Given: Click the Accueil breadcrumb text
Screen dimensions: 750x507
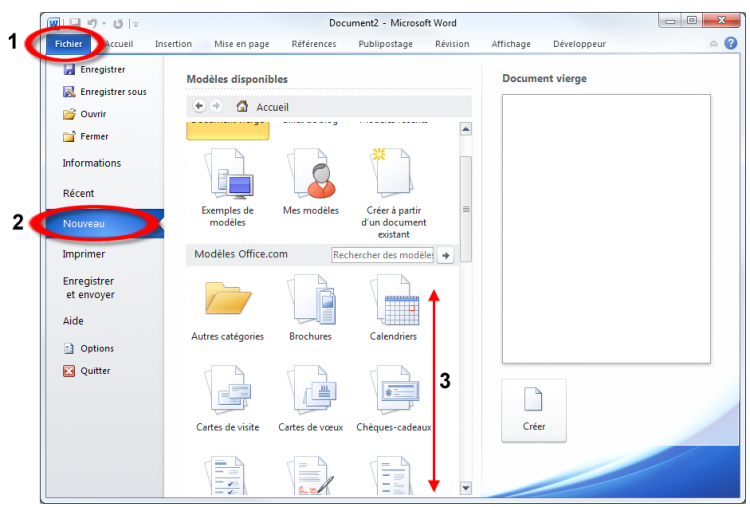Looking at the screenshot, I should pyautogui.click(x=272, y=107).
